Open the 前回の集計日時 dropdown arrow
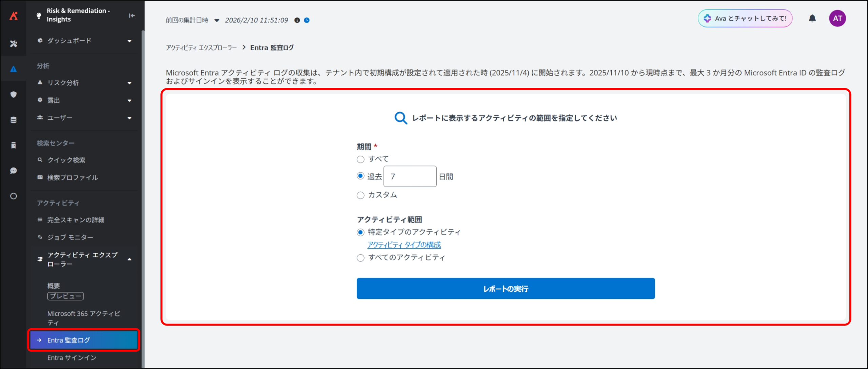Viewport: 868px width, 369px height. (217, 20)
